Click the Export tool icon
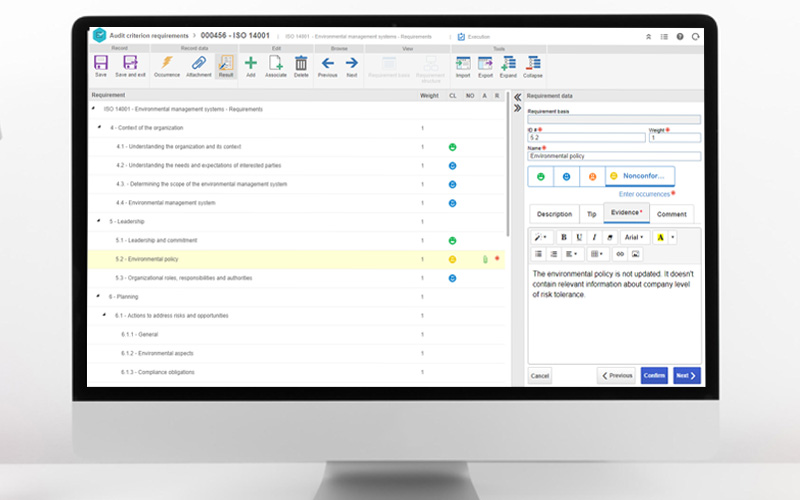The image size is (800, 500). pyautogui.click(x=486, y=64)
